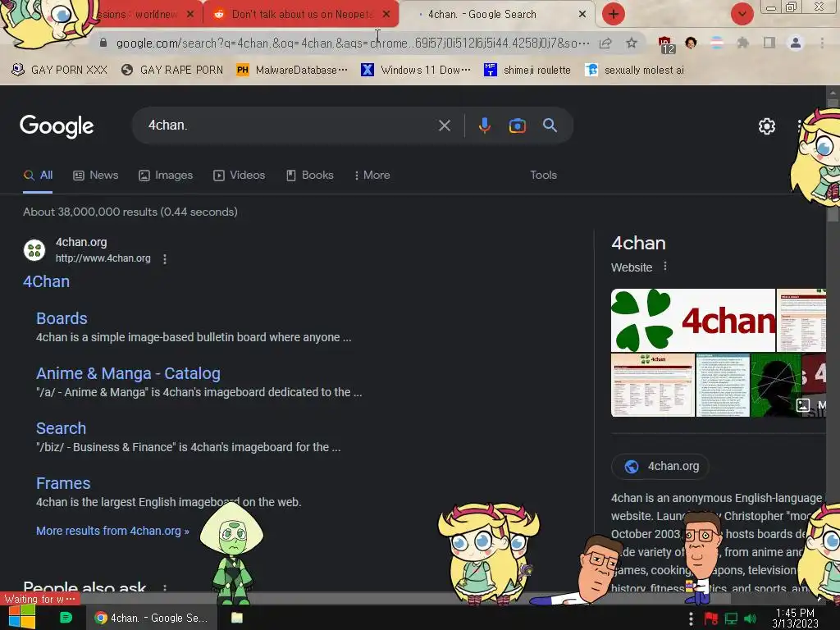Toggle Chrome side panel icon
This screenshot has width=840, height=630.
(769, 43)
